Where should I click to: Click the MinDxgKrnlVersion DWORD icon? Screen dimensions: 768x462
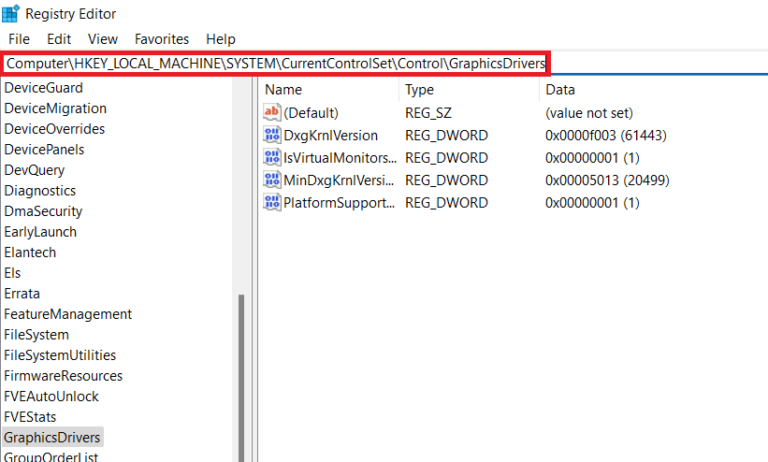click(272, 180)
